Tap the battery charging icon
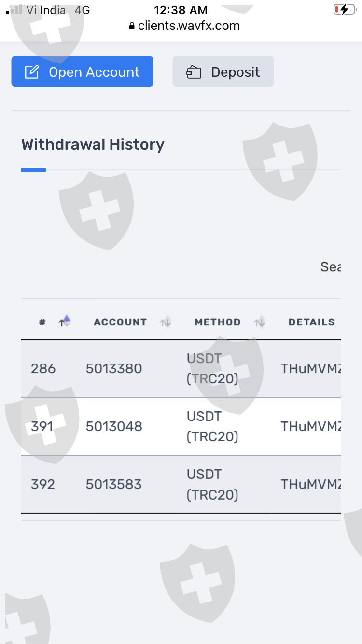The height and width of the screenshot is (644, 362). point(344,10)
